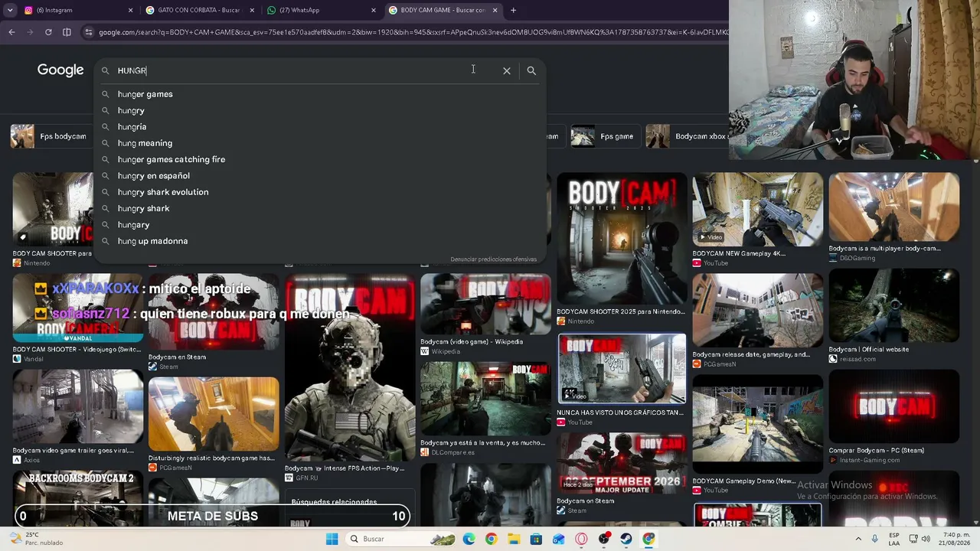Close the WhatsApp tab

pyautogui.click(x=374, y=10)
